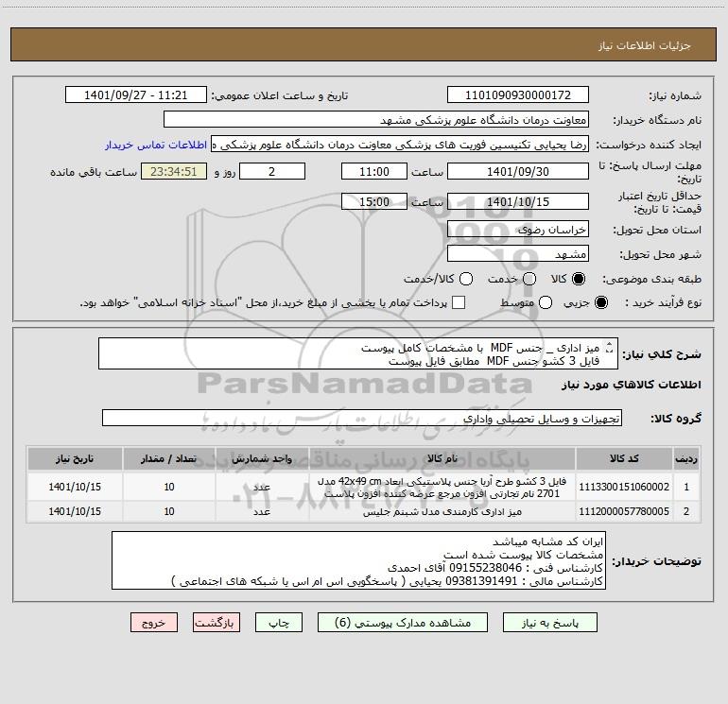Click the unit عدد in row 1
Screen dimensions: 728x704
click(x=262, y=487)
